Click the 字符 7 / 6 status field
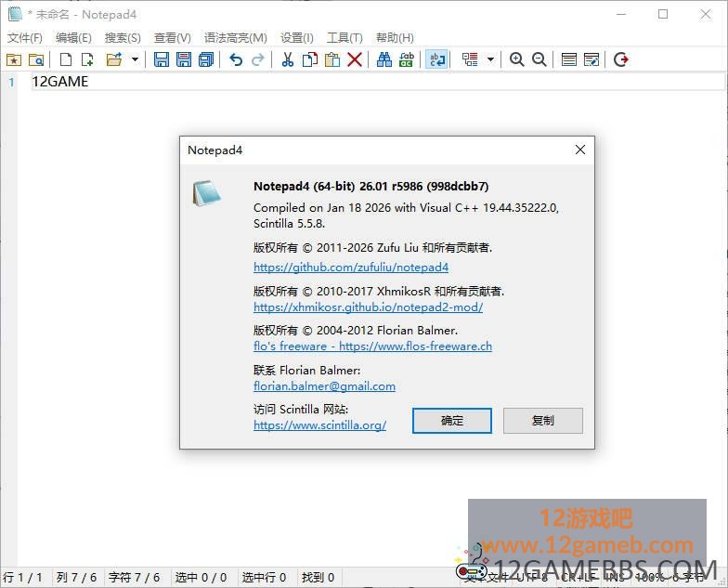Viewport: 728px width, 588px height. (134, 578)
